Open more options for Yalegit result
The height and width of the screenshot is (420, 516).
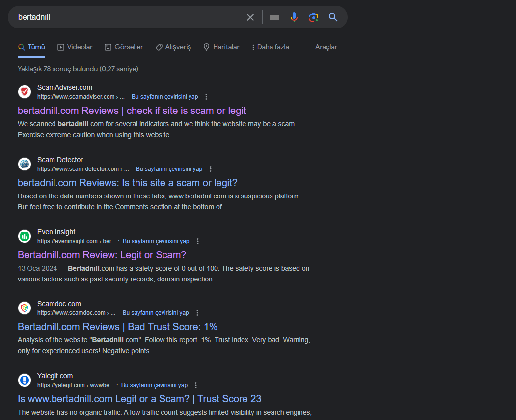coord(196,385)
